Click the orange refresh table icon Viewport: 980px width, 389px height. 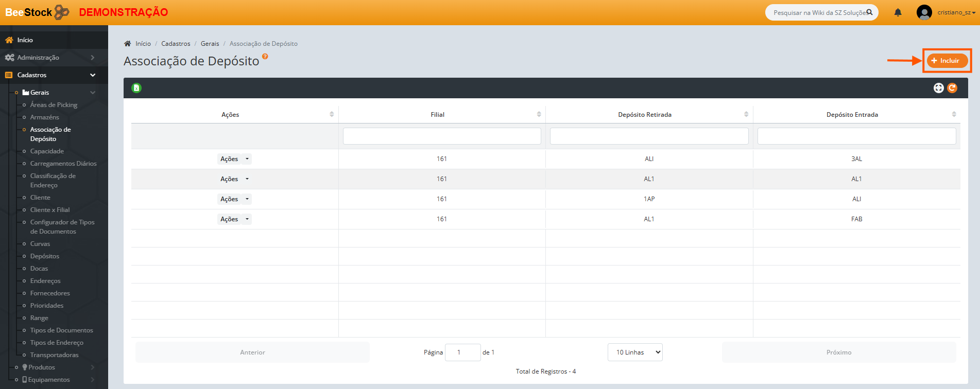pos(952,88)
